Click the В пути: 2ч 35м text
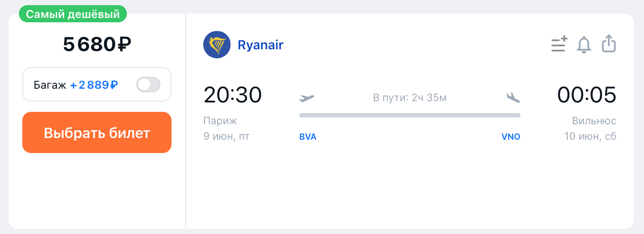The image size is (644, 234). (x=409, y=98)
